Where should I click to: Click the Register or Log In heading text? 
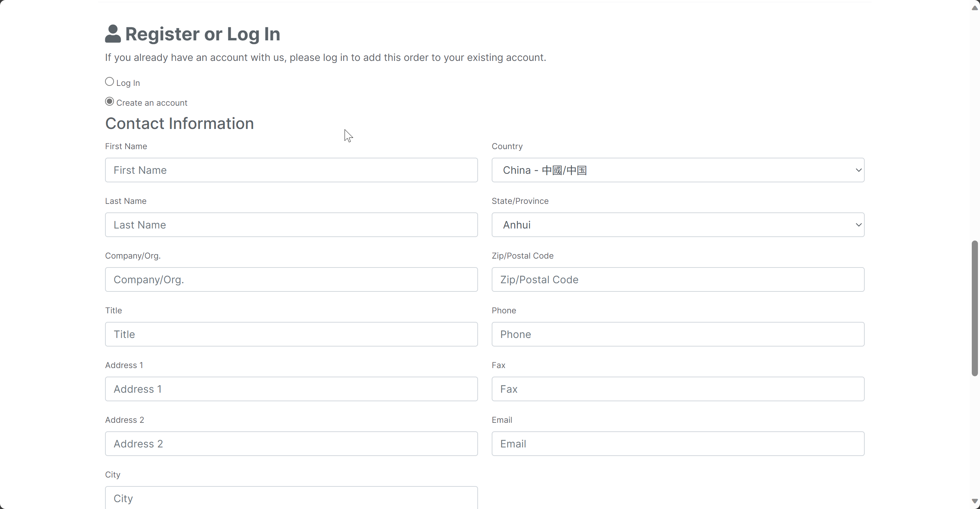pyautogui.click(x=203, y=34)
